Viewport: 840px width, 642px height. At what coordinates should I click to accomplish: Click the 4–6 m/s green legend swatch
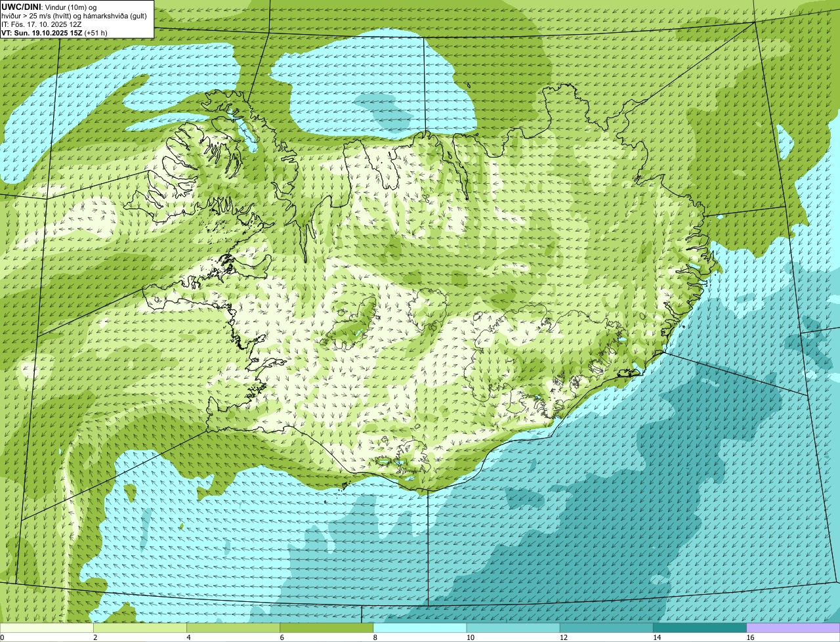[233, 628]
